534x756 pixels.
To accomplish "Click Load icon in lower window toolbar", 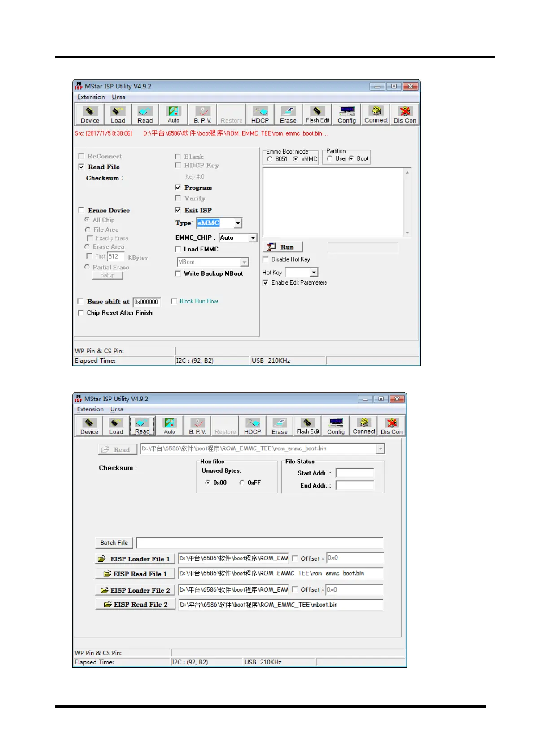I will tap(116, 426).
